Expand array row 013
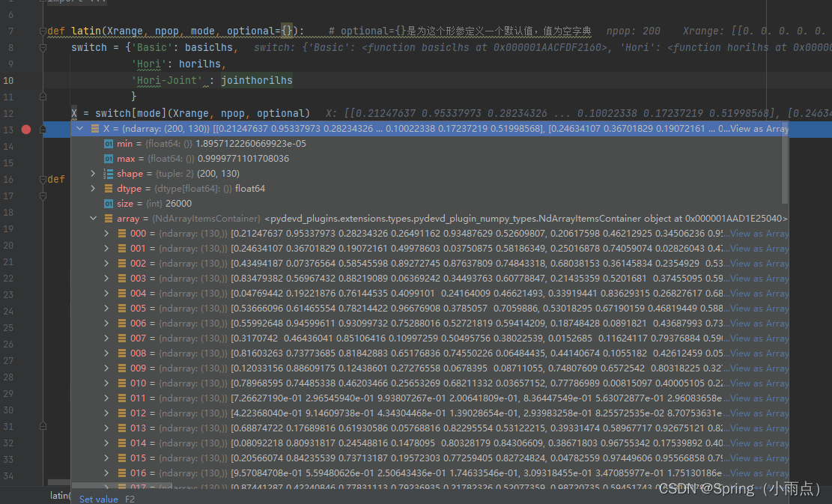The height and width of the screenshot is (504, 832). coord(106,428)
